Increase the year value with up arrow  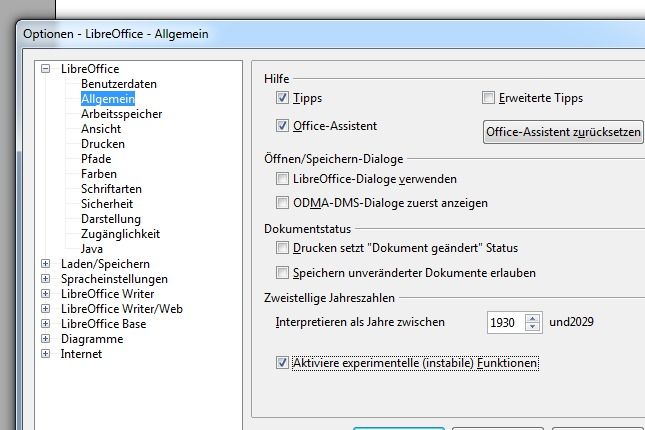tap(532, 318)
